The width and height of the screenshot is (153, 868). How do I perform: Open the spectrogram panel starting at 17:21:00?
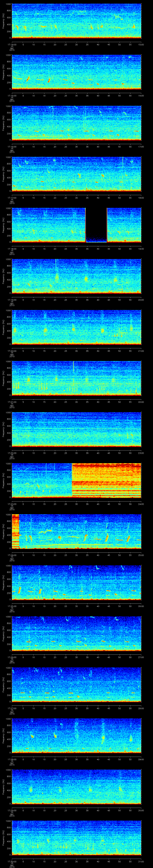76,378
